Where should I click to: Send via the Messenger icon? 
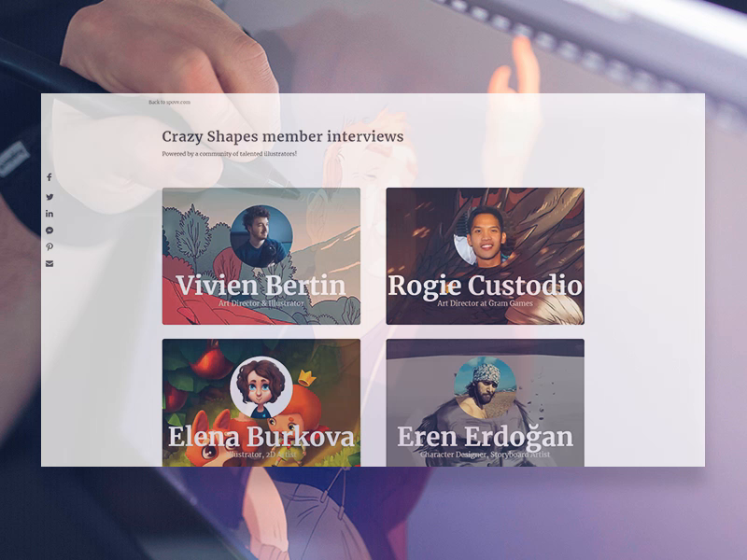(49, 231)
